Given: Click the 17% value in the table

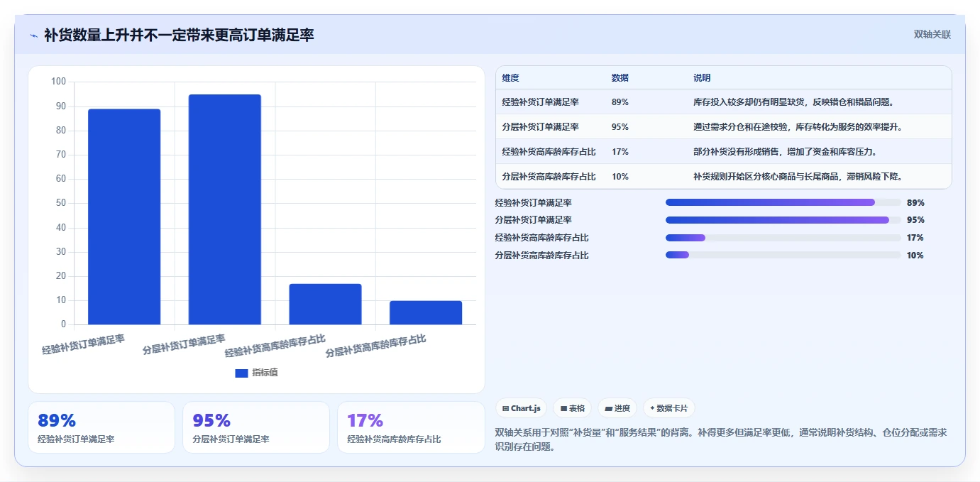Looking at the screenshot, I should coord(620,152).
